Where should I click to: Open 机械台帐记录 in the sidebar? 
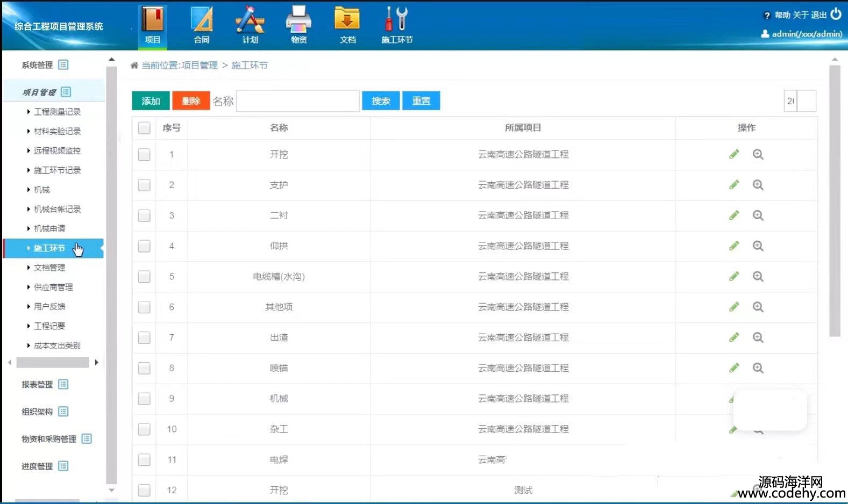(57, 209)
